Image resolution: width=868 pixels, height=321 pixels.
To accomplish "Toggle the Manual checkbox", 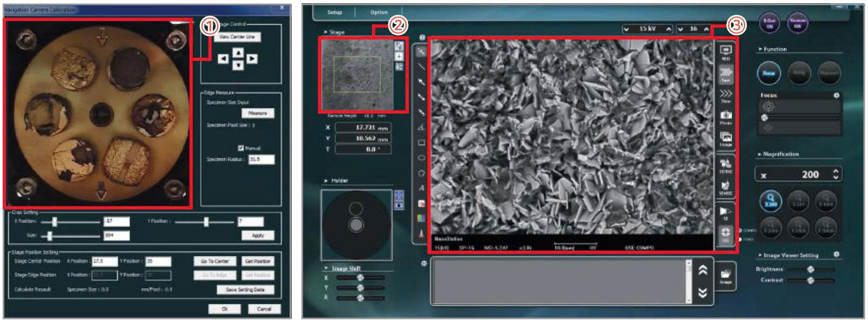I will click(240, 148).
